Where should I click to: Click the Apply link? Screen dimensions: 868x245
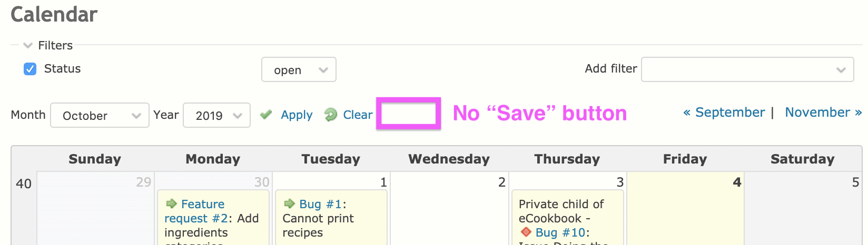click(x=297, y=115)
